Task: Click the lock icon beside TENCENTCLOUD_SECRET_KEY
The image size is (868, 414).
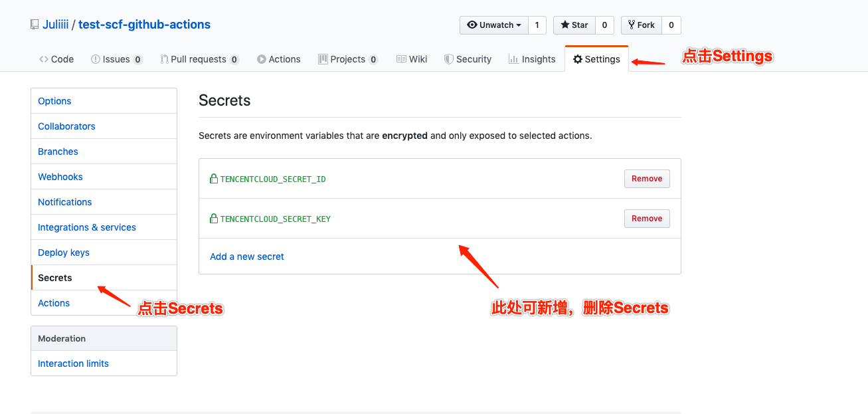Action: point(214,219)
